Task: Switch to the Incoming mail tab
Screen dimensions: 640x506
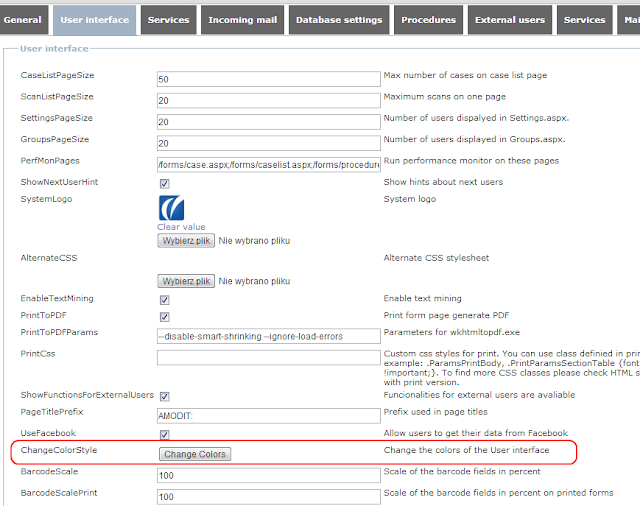Action: [x=242, y=20]
